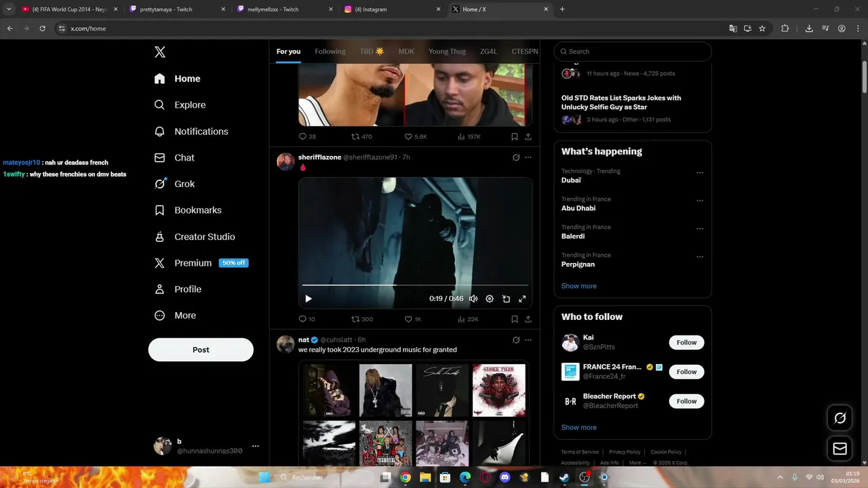Mute the video using the volume icon
The image size is (868, 488).
coord(473,299)
